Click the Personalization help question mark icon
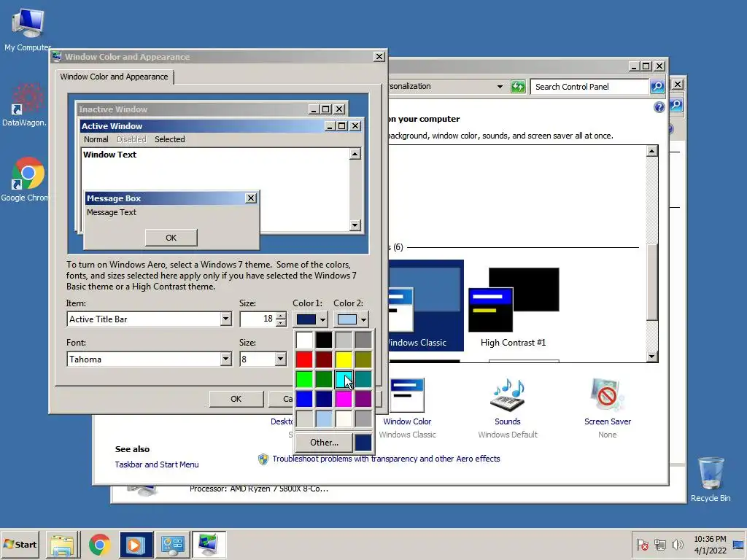Viewport: 747px width, 560px height. pyautogui.click(x=659, y=107)
